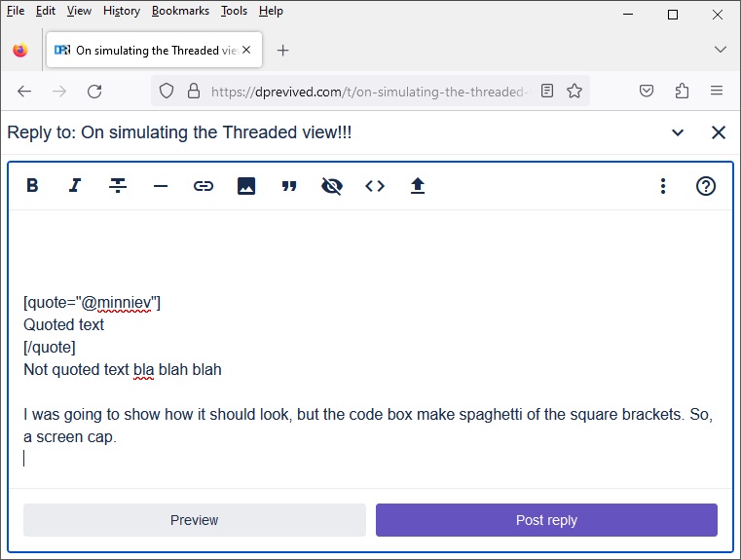Viewport: 741px width, 560px height.
Task: Toggle Firefox reader view
Action: 547,91
